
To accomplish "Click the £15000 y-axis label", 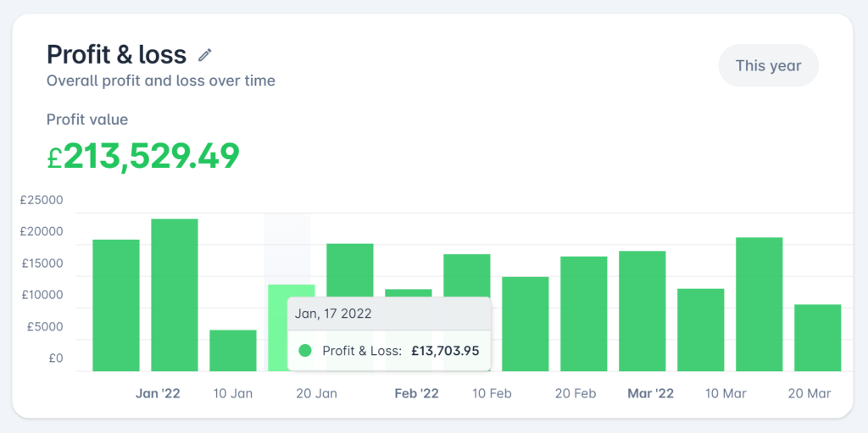I will (x=42, y=264).
